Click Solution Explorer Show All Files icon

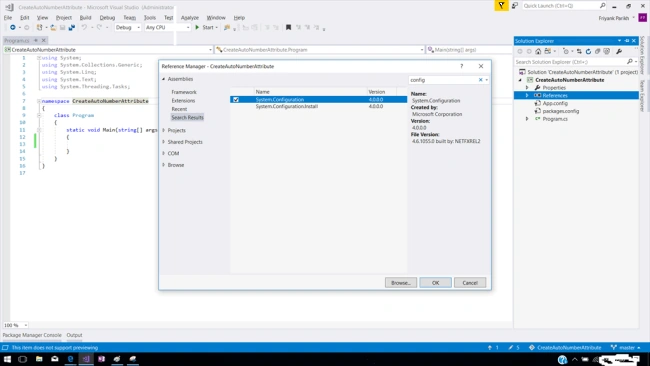point(606,51)
